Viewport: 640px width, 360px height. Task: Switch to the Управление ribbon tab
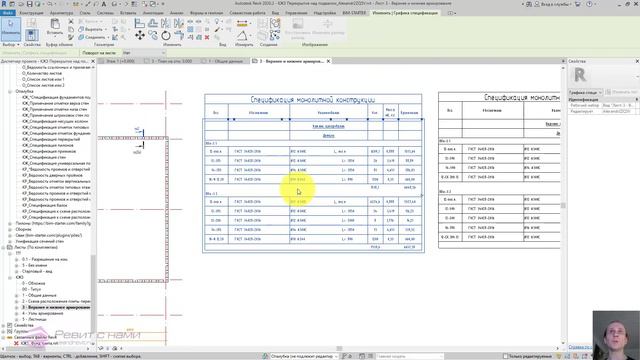pos(296,13)
